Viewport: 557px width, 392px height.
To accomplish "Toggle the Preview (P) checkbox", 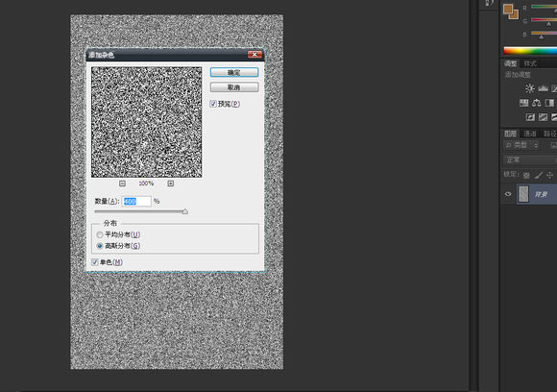I will coord(213,104).
